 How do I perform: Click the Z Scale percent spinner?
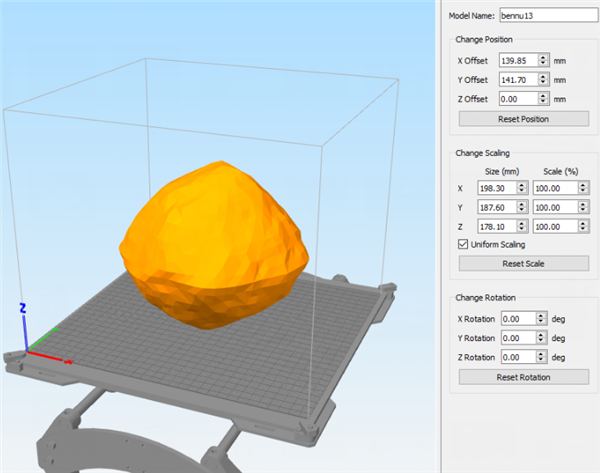581,226
